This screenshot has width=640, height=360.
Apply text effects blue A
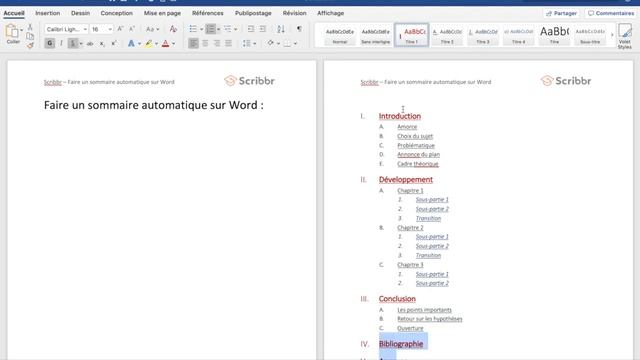(x=131, y=43)
